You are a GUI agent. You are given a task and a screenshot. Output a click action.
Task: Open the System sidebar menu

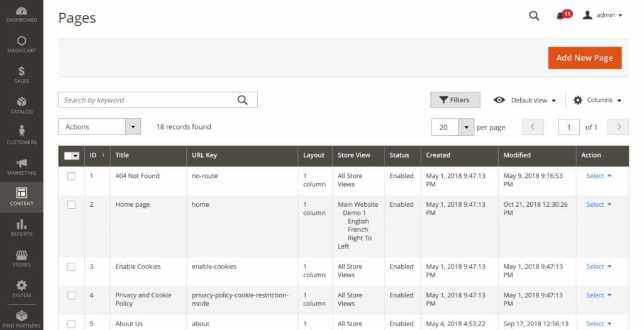pos(21,288)
